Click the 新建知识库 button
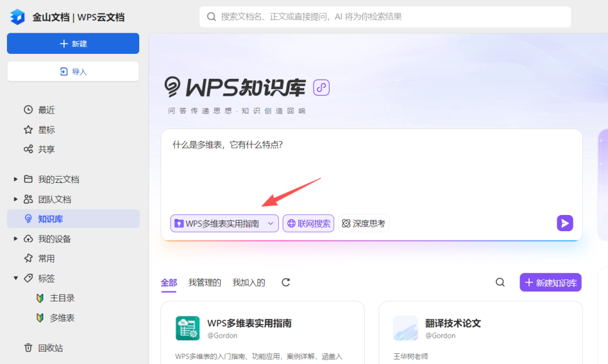608x364 pixels. 550,282
